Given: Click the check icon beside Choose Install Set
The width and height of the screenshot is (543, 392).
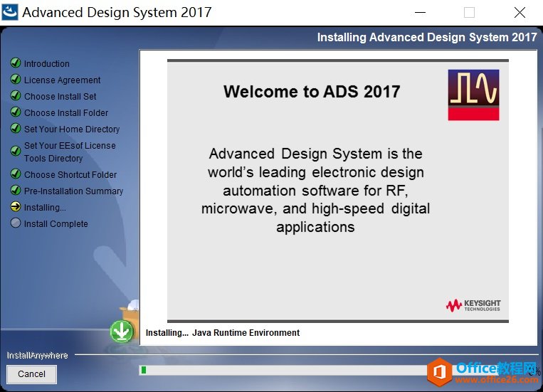Looking at the screenshot, I should pyautogui.click(x=16, y=95).
